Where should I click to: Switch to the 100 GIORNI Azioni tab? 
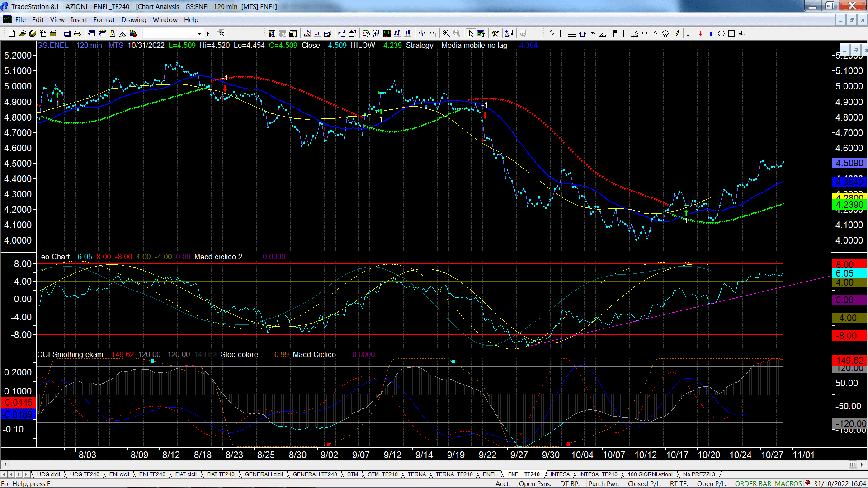coord(650,474)
